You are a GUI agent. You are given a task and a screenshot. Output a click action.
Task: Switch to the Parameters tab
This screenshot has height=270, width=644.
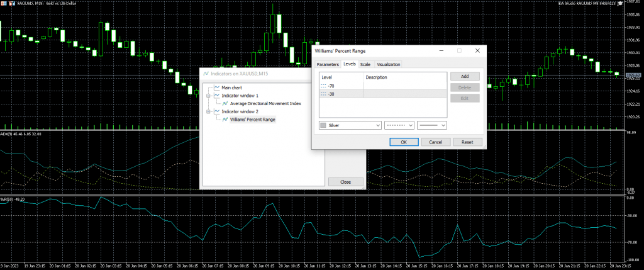pos(327,64)
